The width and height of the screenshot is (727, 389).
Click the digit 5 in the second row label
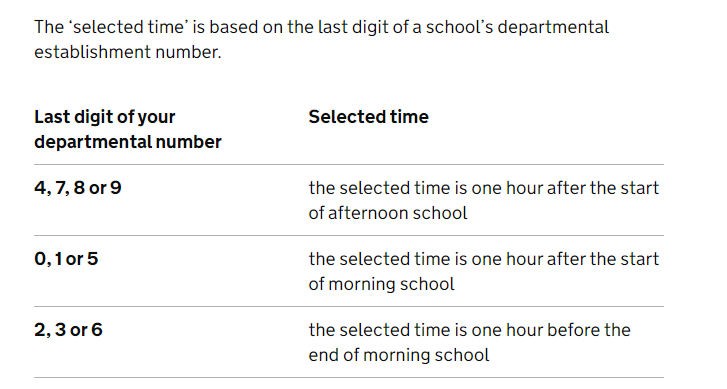point(93,259)
